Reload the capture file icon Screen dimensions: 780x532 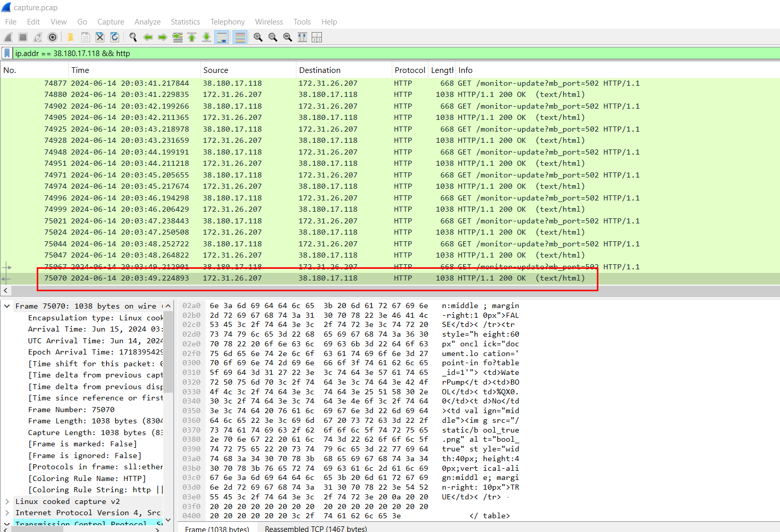coord(115,37)
